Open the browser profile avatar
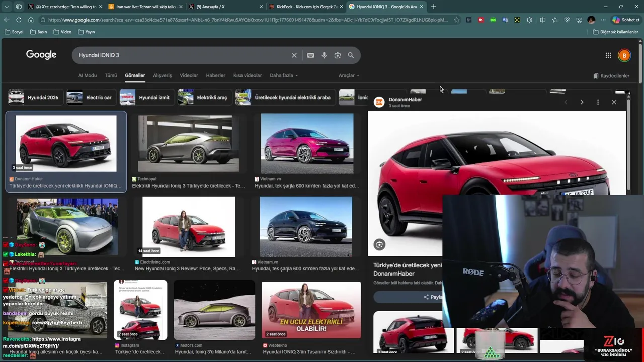The height and width of the screenshot is (362, 644). tap(591, 20)
